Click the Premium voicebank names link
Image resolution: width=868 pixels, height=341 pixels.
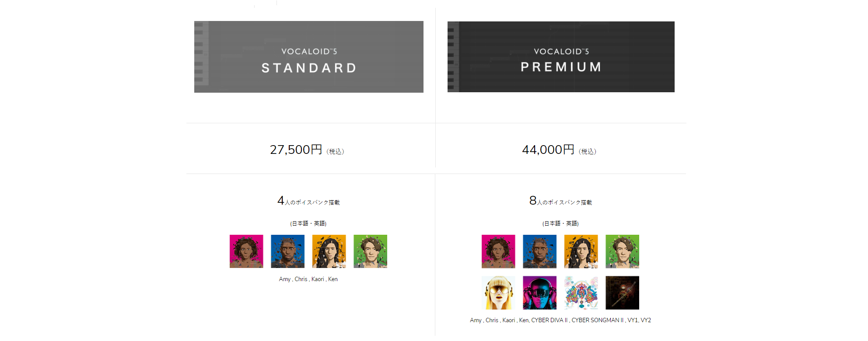[560, 320]
